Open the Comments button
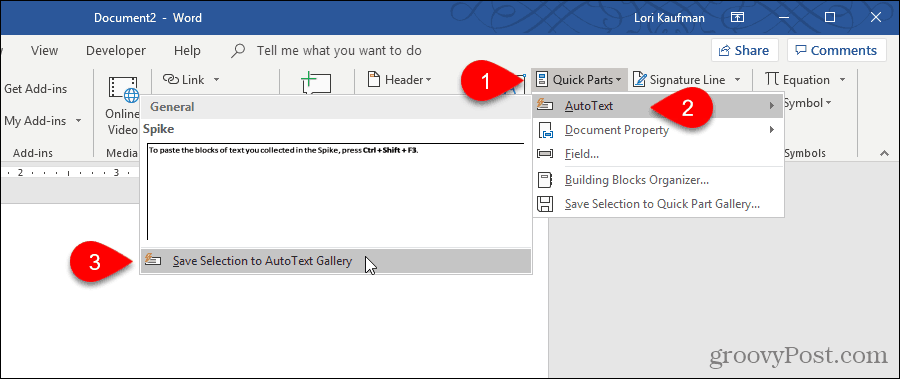This screenshot has height=379, width=900. [836, 51]
